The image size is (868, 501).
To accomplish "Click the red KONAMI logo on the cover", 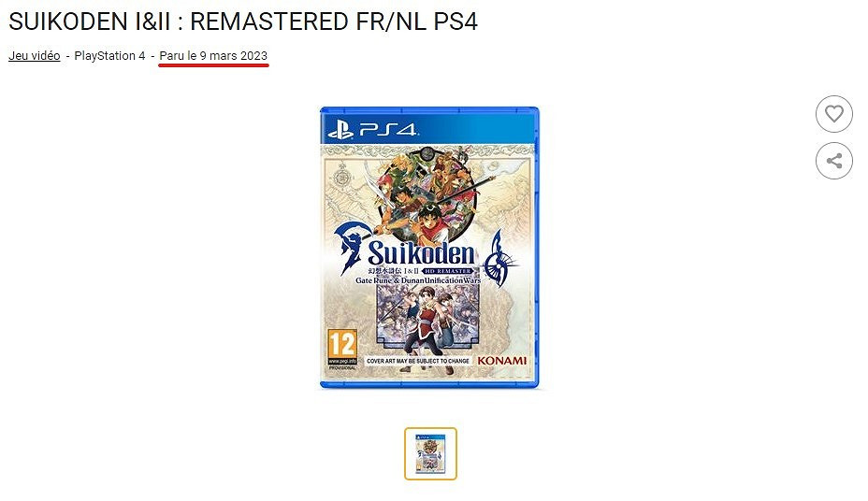I will [502, 361].
